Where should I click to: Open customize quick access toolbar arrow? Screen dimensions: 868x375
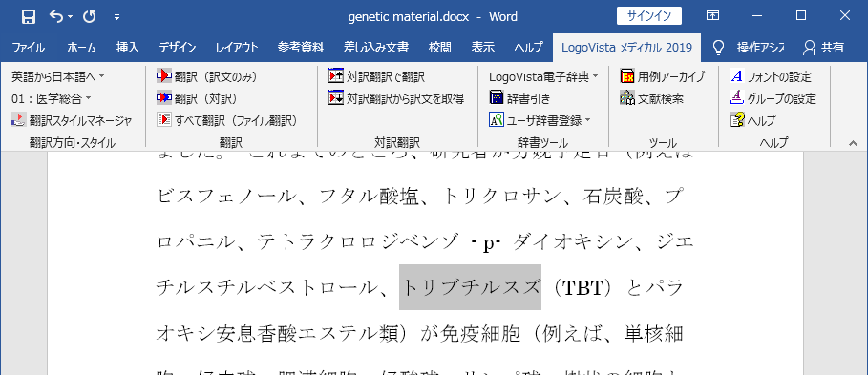(x=116, y=17)
